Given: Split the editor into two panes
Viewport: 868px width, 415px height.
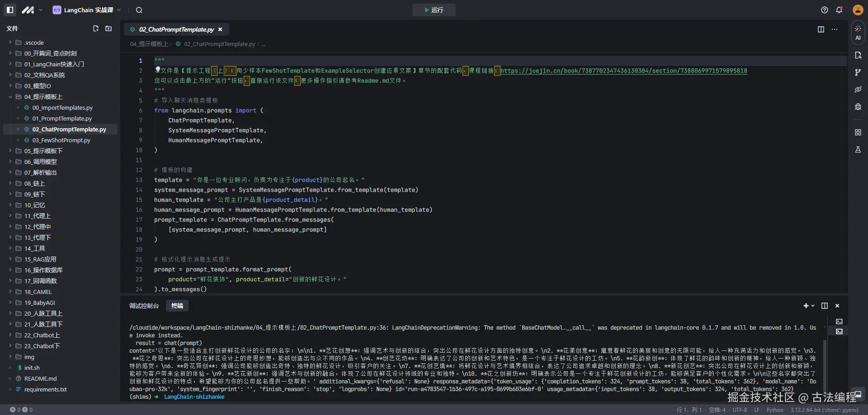Looking at the screenshot, I should [x=821, y=29].
